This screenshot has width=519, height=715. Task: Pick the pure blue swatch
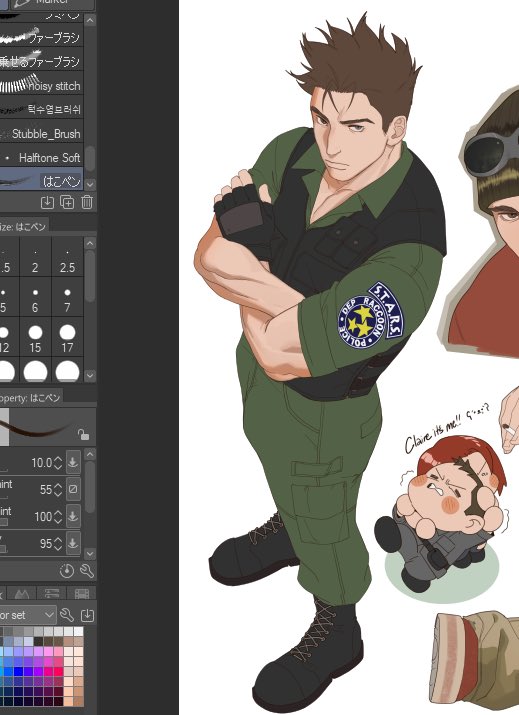pos(18,671)
